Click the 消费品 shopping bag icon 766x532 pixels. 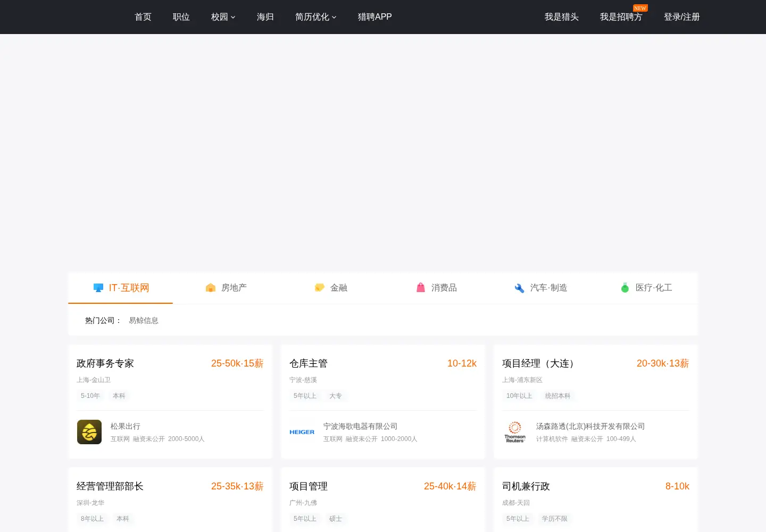coord(421,288)
